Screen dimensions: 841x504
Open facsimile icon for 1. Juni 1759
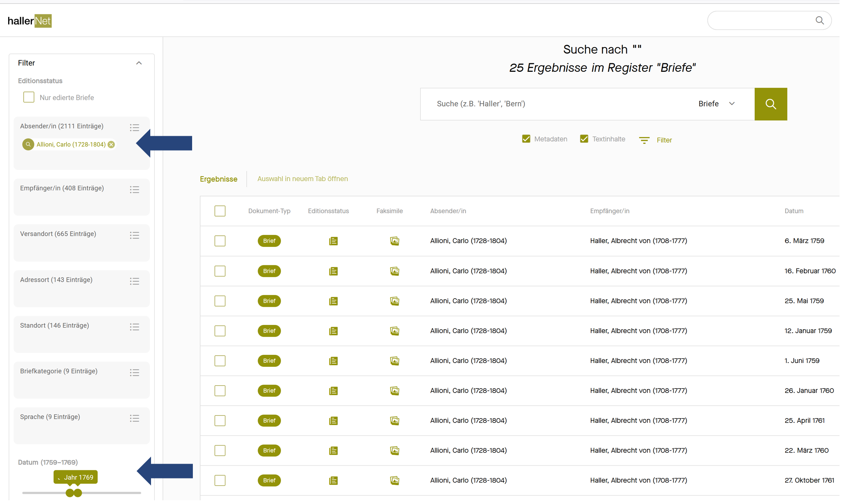pyautogui.click(x=395, y=361)
